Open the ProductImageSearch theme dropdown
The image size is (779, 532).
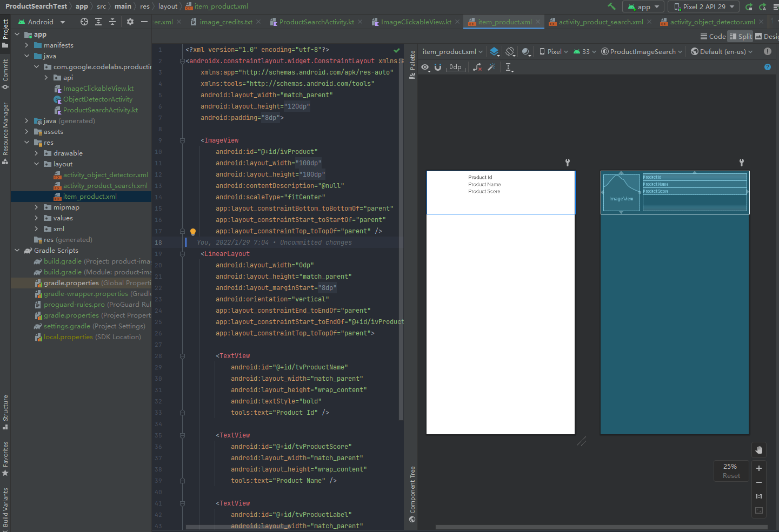[642, 51]
